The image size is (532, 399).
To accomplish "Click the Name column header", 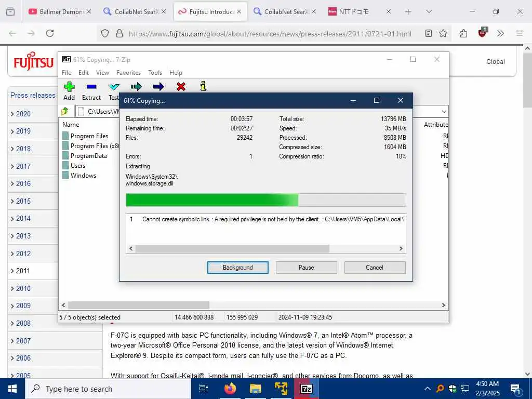I will coord(71,125).
